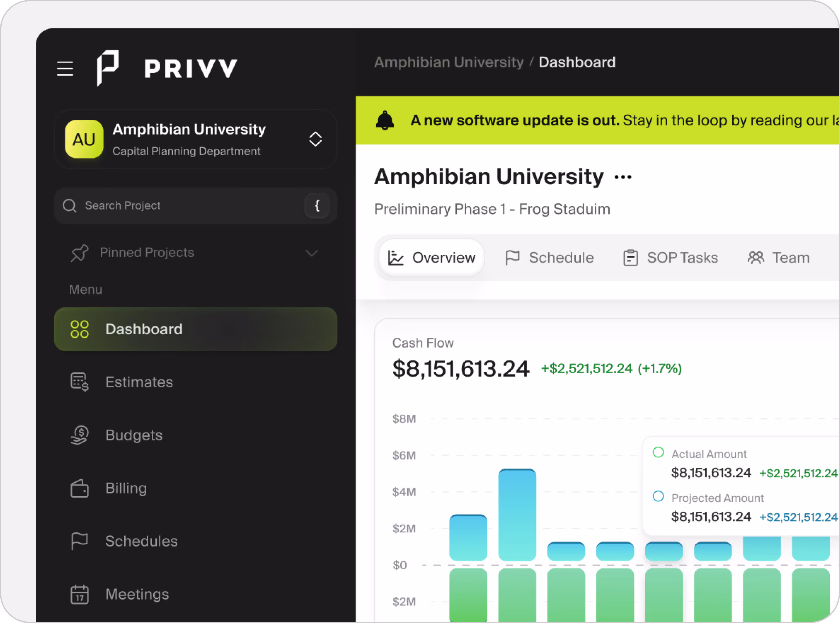Image resolution: width=840 pixels, height=623 pixels.
Task: Click the software update banner text
Action: [625, 120]
